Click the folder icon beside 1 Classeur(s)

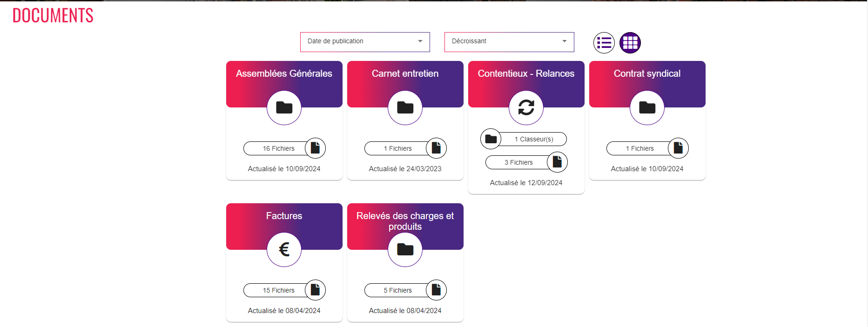(x=491, y=139)
